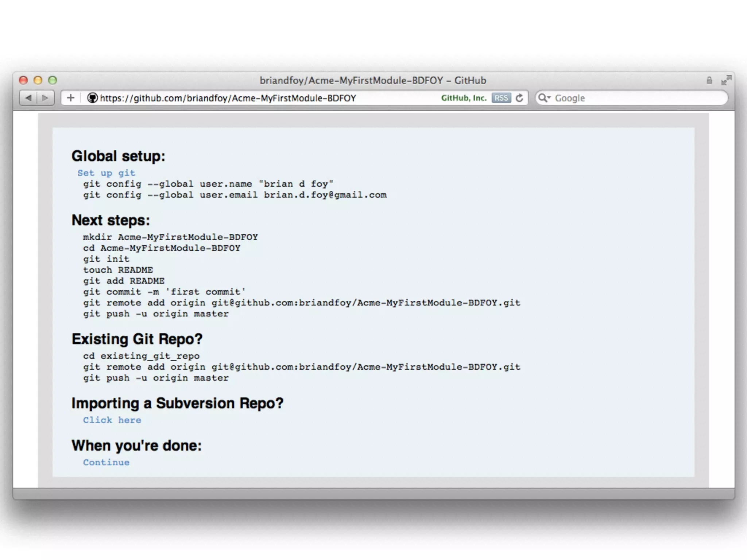Click the padlock icon in title bar
This screenshot has width=747, height=560.
(709, 80)
